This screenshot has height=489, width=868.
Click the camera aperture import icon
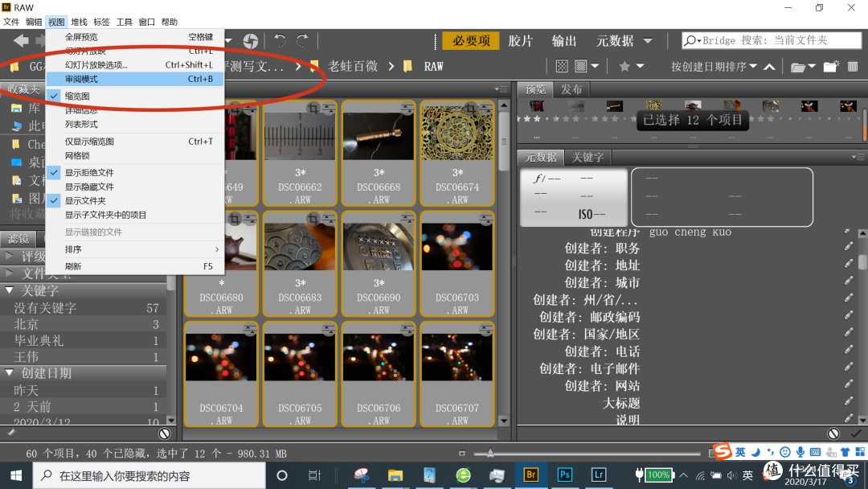(x=250, y=40)
